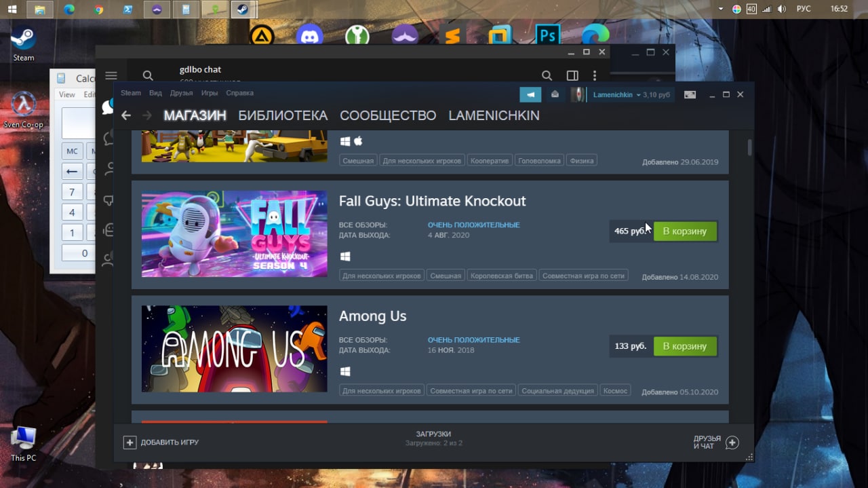Click the Sublime Text icon on the desktop
Viewport: 868px width, 488px height.
pos(452,35)
